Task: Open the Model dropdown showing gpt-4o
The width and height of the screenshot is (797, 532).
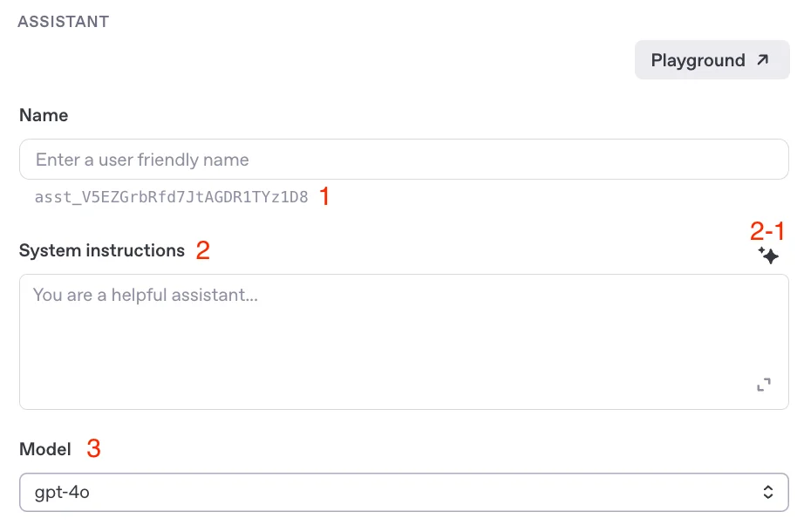Action: click(x=404, y=493)
